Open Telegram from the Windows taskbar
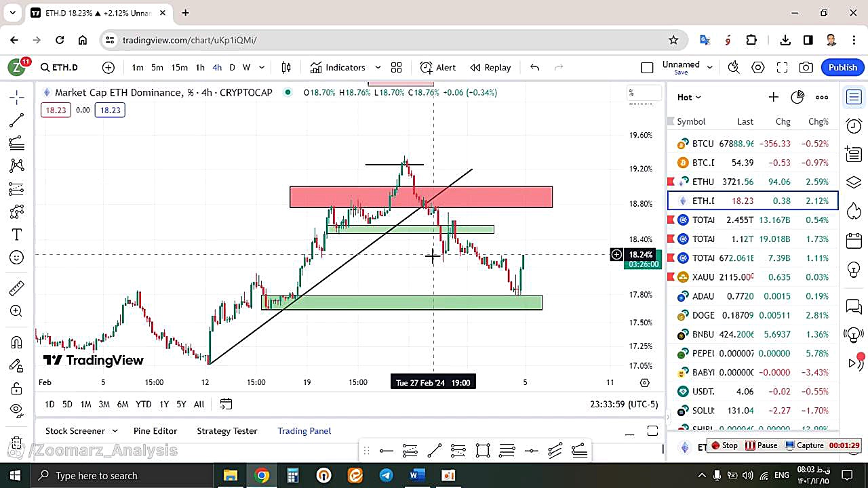Screen dimensions: 868x488 pyautogui.click(x=386, y=475)
